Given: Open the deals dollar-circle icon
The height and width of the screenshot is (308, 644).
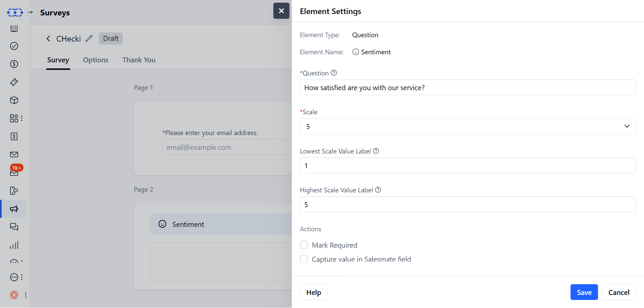Looking at the screenshot, I should click(x=14, y=64).
